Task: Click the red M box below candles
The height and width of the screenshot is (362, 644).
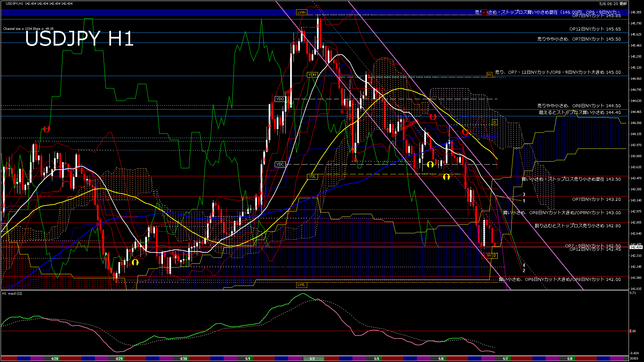Action: click(484, 256)
